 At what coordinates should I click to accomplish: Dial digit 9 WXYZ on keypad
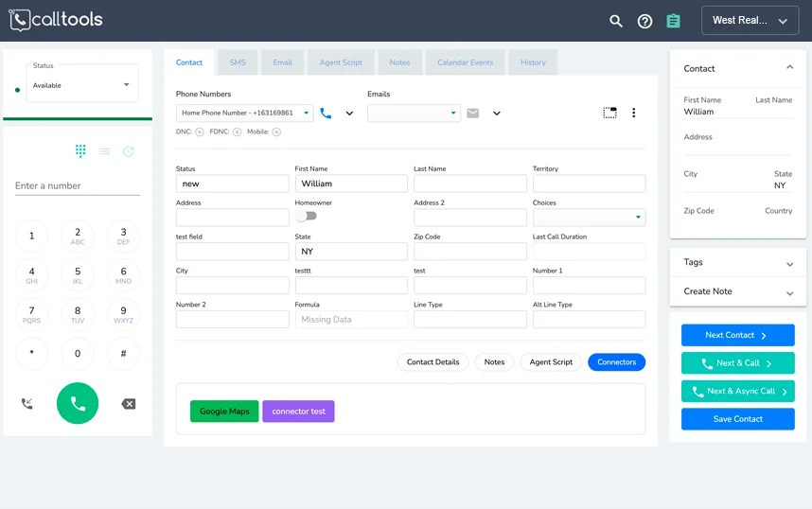click(123, 314)
